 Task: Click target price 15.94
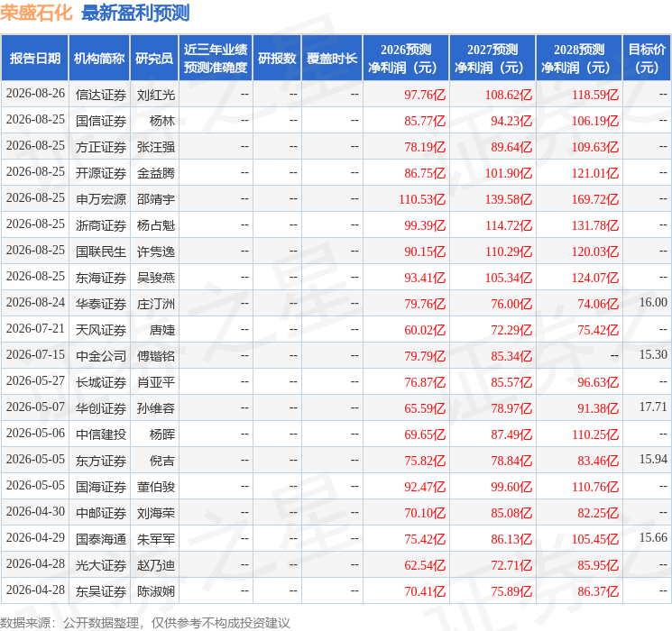point(653,459)
